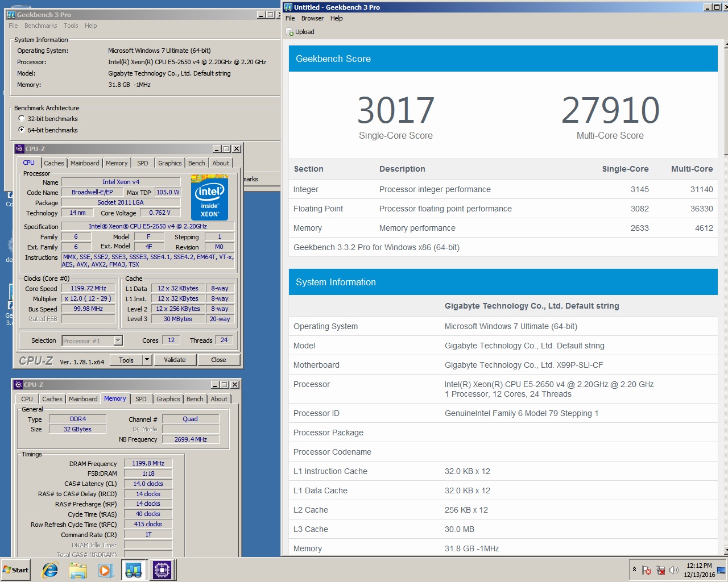This screenshot has height=582, width=728.
Task: Switch to Bench tab in lower CPU-Z
Action: [x=195, y=399]
